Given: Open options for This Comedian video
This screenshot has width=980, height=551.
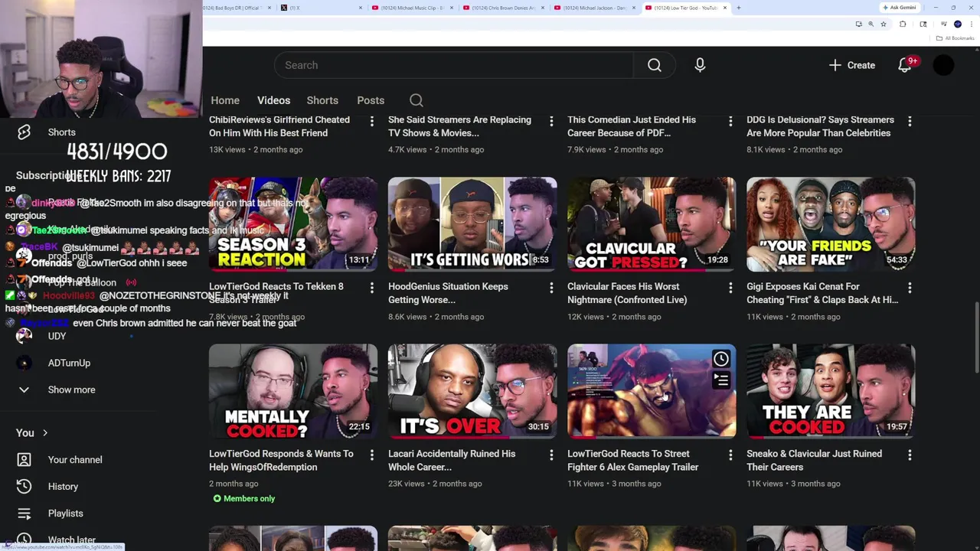Looking at the screenshot, I should [x=730, y=121].
